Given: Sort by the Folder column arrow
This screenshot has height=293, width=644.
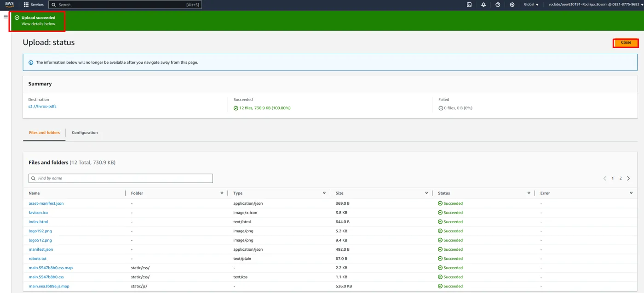Looking at the screenshot, I should click(x=222, y=193).
